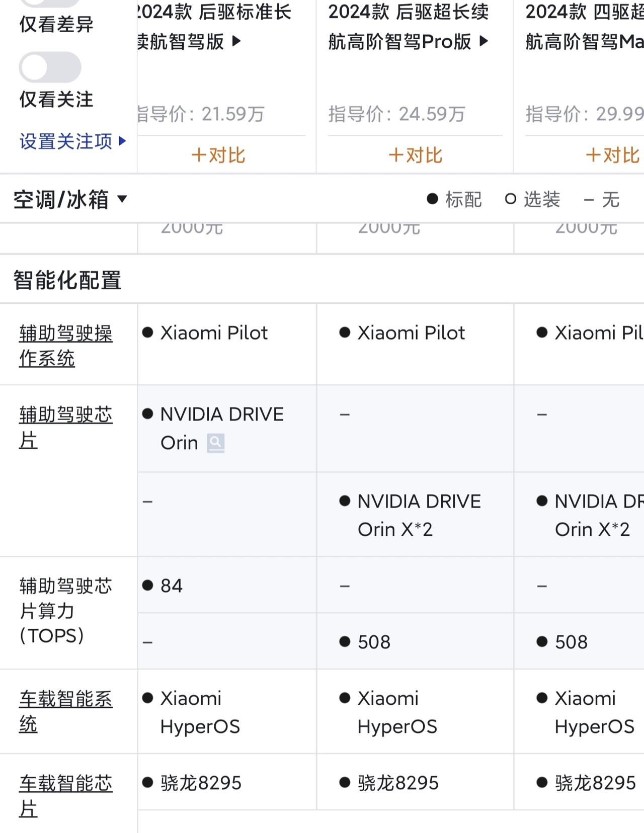Expand the 空调/冰箱 category dropdown
The width and height of the screenshot is (644, 833).
(70, 200)
